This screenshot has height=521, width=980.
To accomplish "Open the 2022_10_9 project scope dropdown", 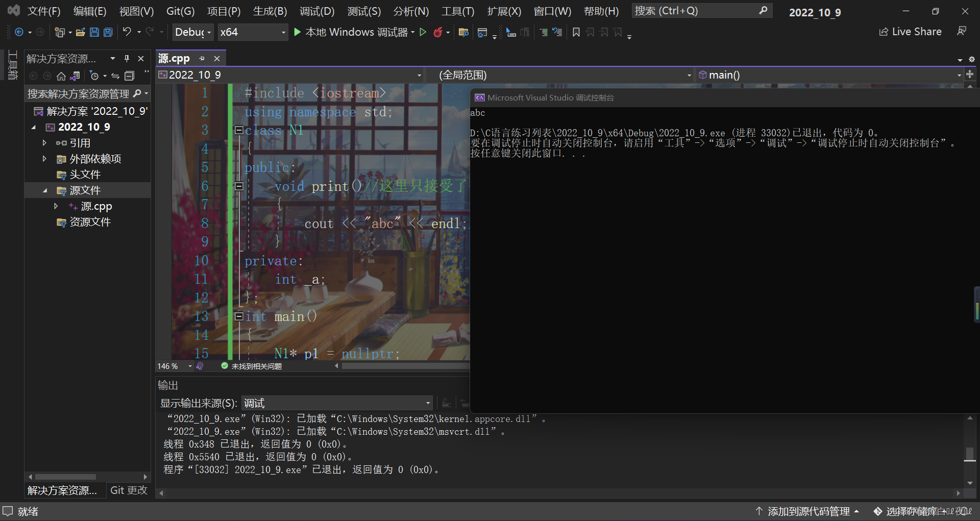I will [290, 75].
